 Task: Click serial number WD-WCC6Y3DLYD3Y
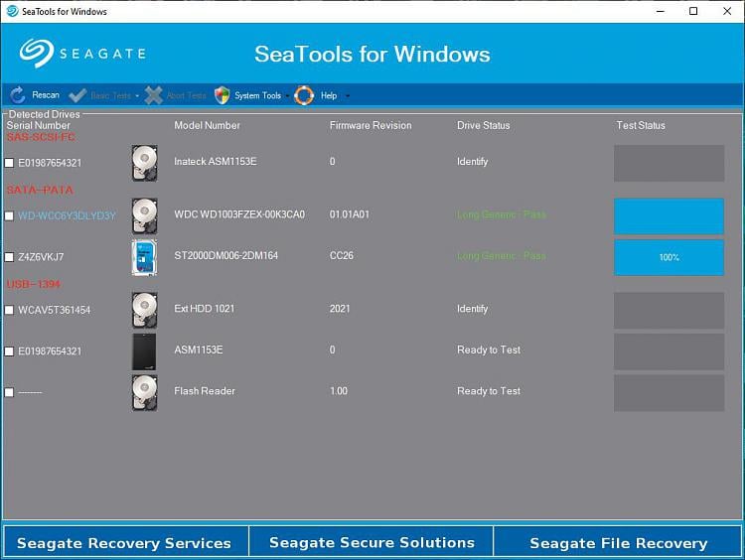67,216
